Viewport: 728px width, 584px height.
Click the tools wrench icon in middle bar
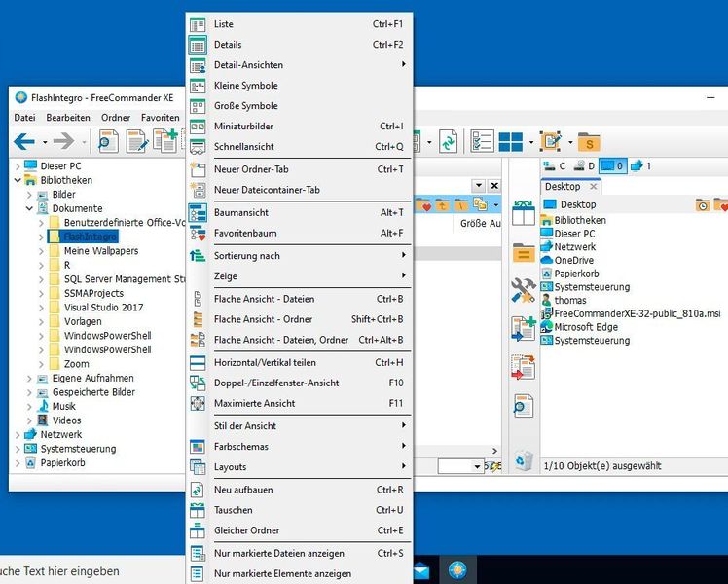coord(524,290)
